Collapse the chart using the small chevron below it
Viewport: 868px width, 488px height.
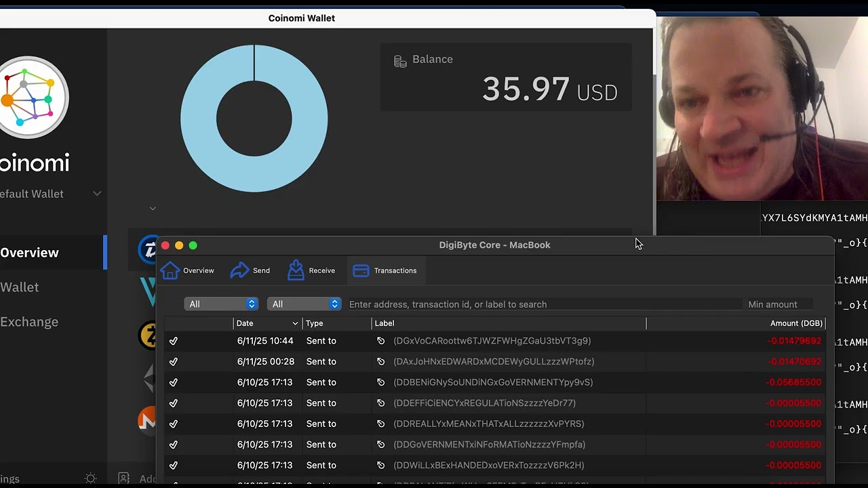click(x=153, y=209)
